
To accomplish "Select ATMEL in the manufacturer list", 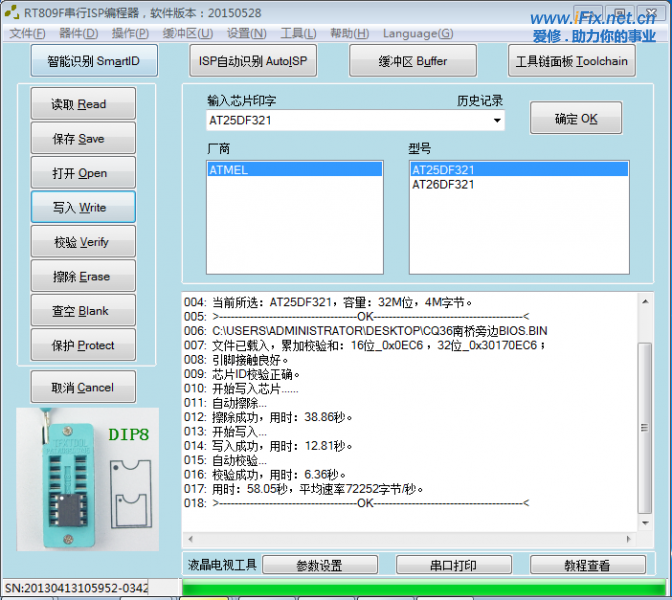I will [294, 170].
